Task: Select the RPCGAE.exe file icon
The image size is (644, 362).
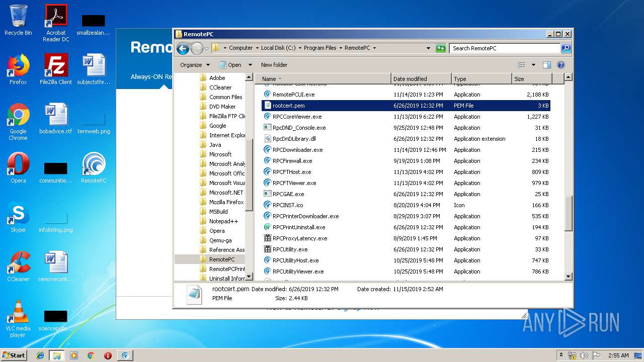Action: (x=268, y=194)
